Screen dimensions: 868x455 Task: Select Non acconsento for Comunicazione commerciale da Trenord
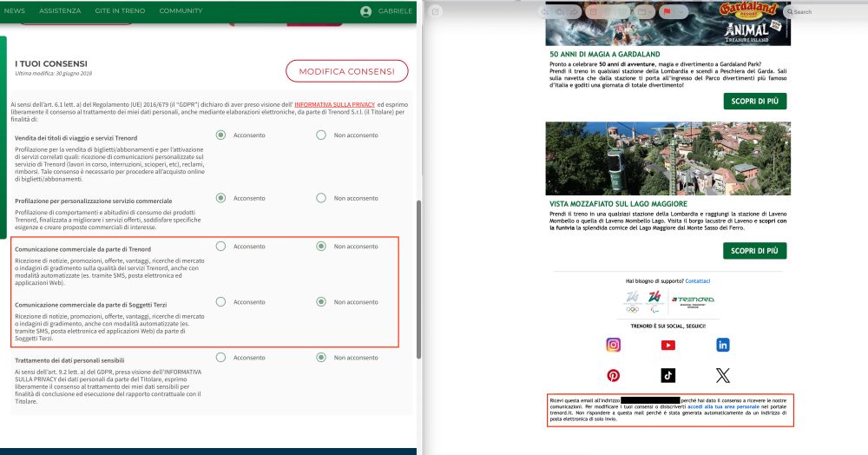pos(321,247)
